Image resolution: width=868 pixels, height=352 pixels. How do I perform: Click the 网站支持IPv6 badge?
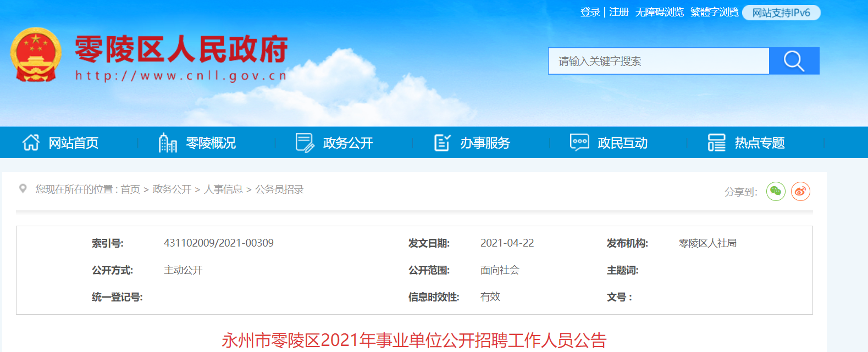781,13
